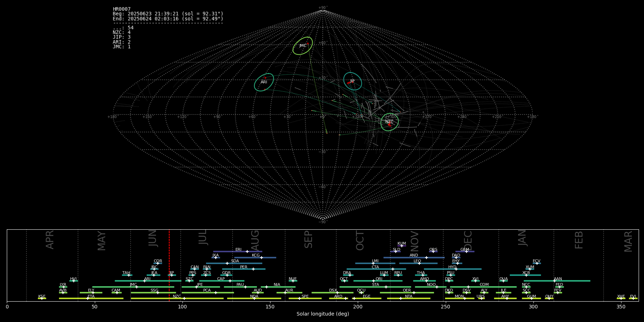Image resolution: width=644 pixels, height=322 pixels.
Task: Click the 200 tick label on axis
Action: [357, 307]
